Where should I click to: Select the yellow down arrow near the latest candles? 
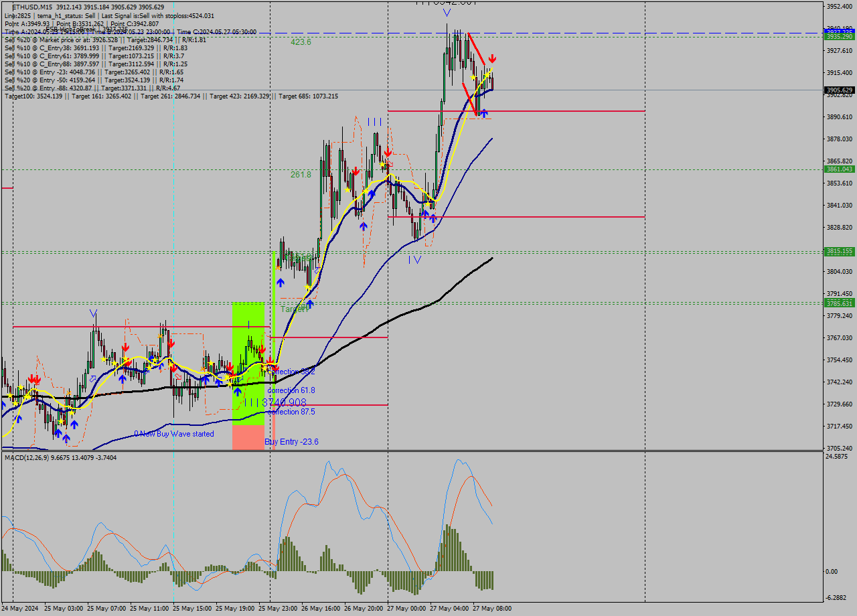[487, 75]
